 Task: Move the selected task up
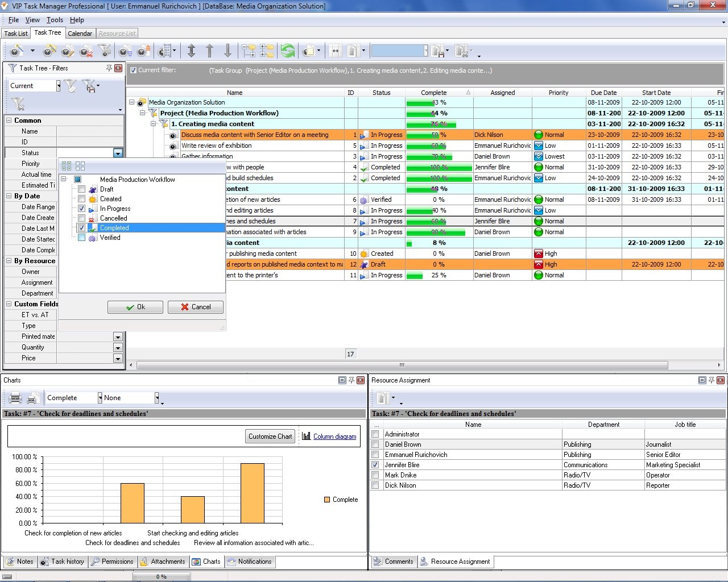[210, 51]
